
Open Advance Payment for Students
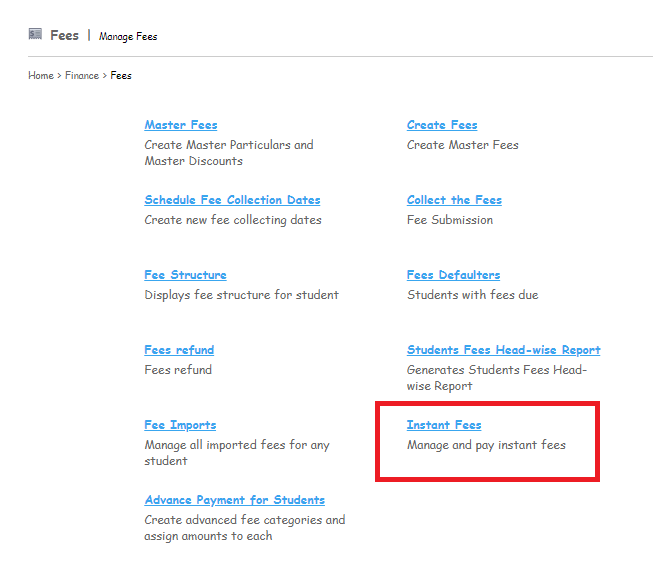[x=234, y=500]
